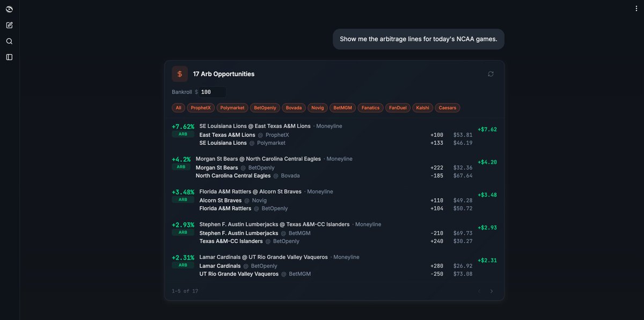Screen dimensions: 644x320
Task: Click the +222 odds for Morgan St
Action: [x=437, y=168]
